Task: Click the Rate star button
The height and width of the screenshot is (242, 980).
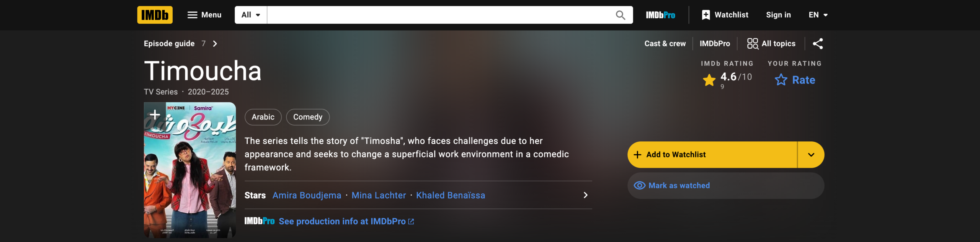Action: (x=795, y=80)
